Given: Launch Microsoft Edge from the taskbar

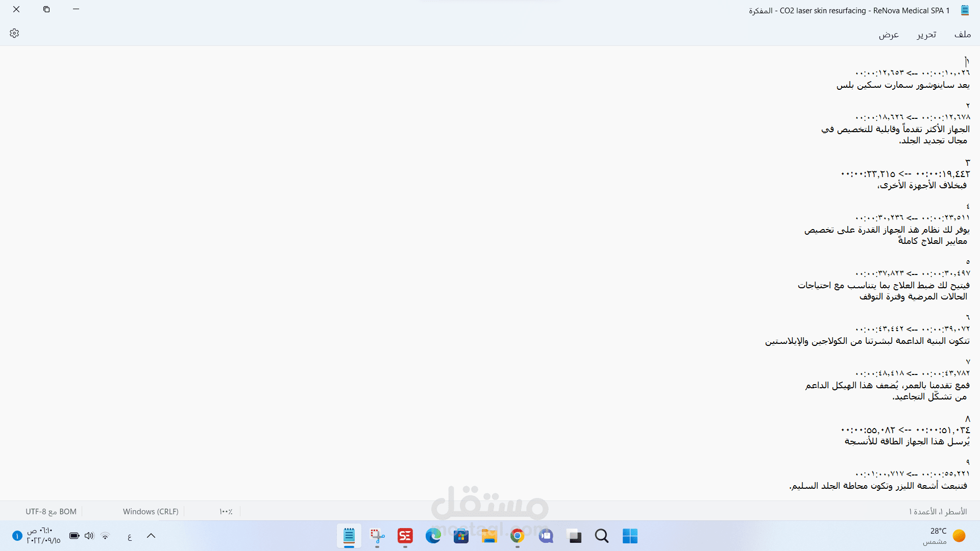Looking at the screenshot, I should point(433,536).
